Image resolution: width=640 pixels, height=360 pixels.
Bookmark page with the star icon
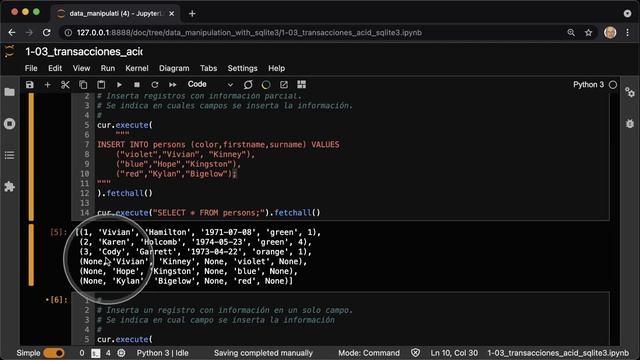click(x=588, y=33)
